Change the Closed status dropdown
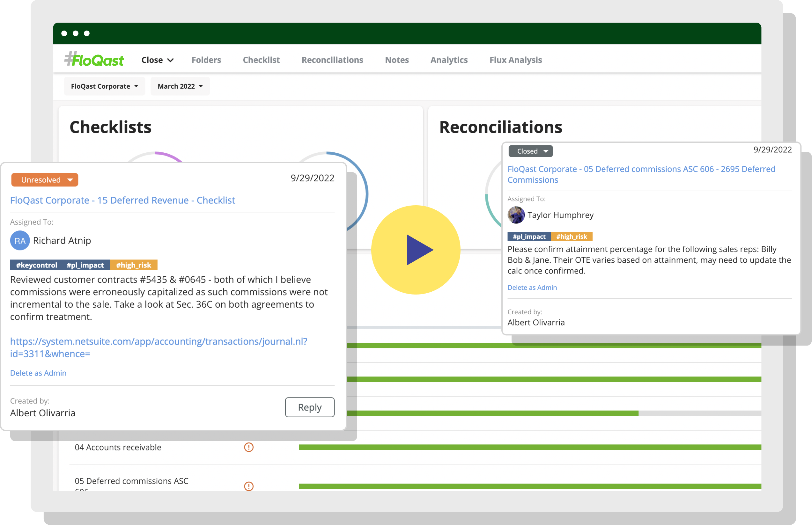The height and width of the screenshot is (525, 812). coord(530,151)
